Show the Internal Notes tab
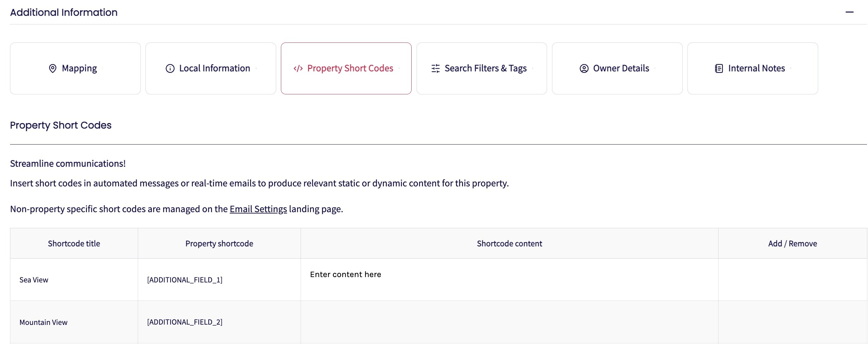 [753, 69]
